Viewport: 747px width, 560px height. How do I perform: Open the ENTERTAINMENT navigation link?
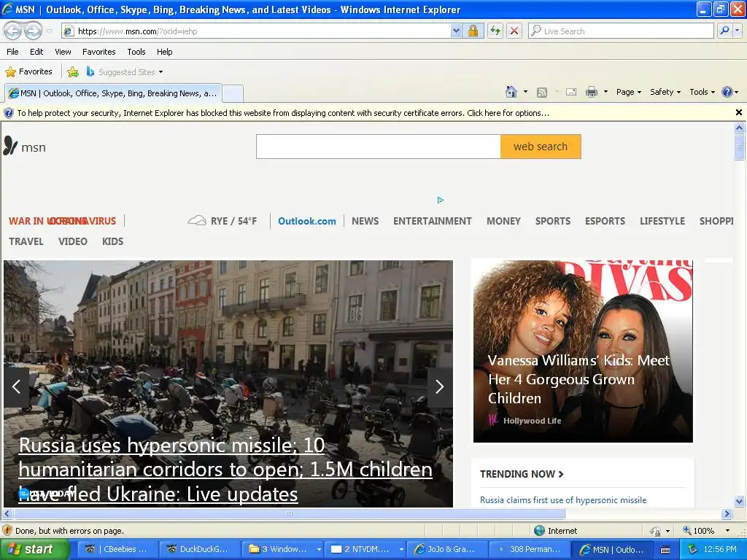tap(432, 221)
